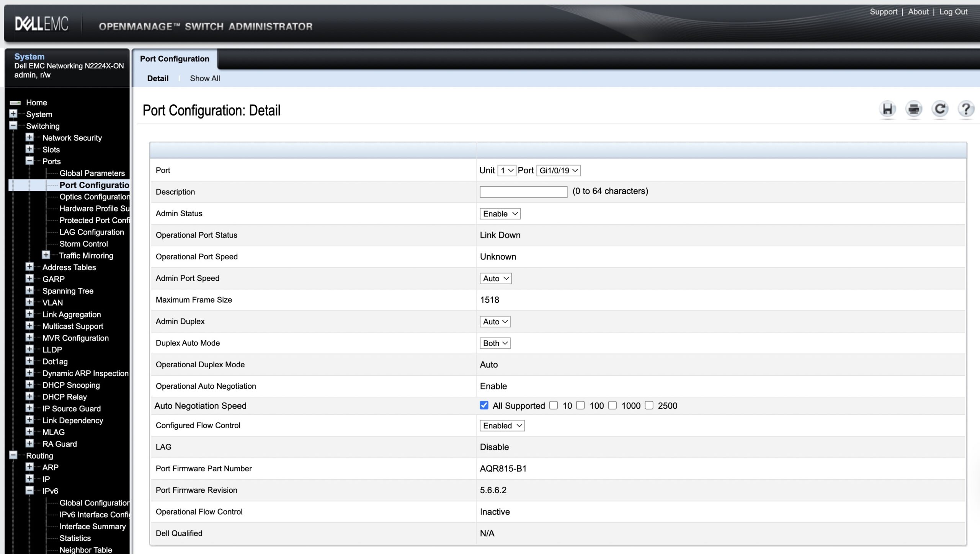Click the Save (floppy disk) icon
The width and height of the screenshot is (980, 554).
pos(887,109)
